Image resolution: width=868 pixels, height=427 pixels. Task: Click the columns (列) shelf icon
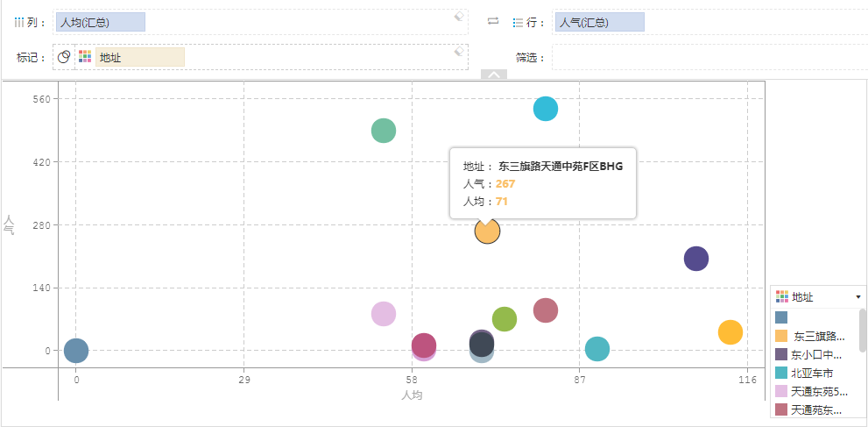20,22
